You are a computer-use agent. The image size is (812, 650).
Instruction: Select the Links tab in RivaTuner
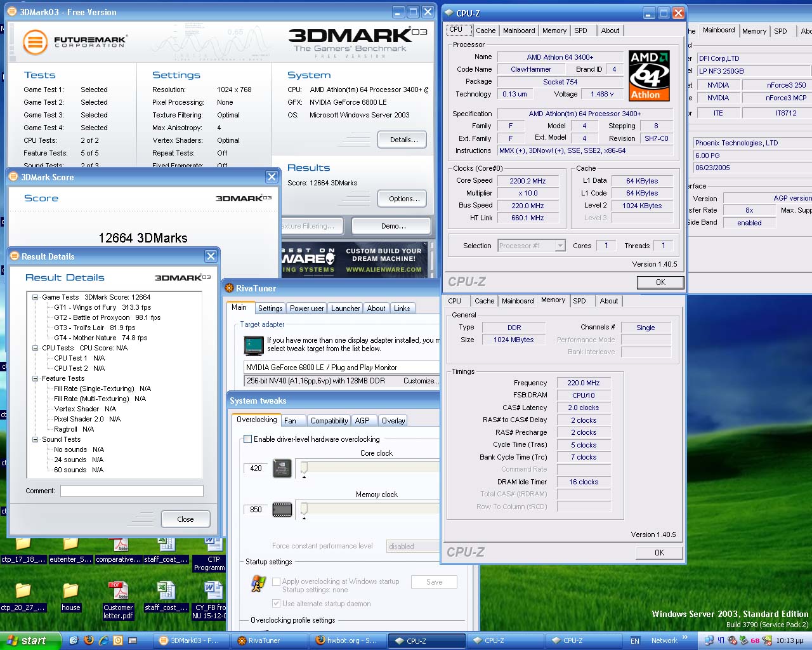(x=402, y=308)
